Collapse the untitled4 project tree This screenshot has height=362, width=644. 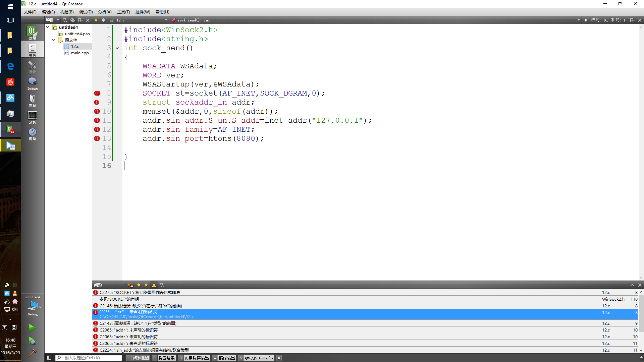click(48, 27)
